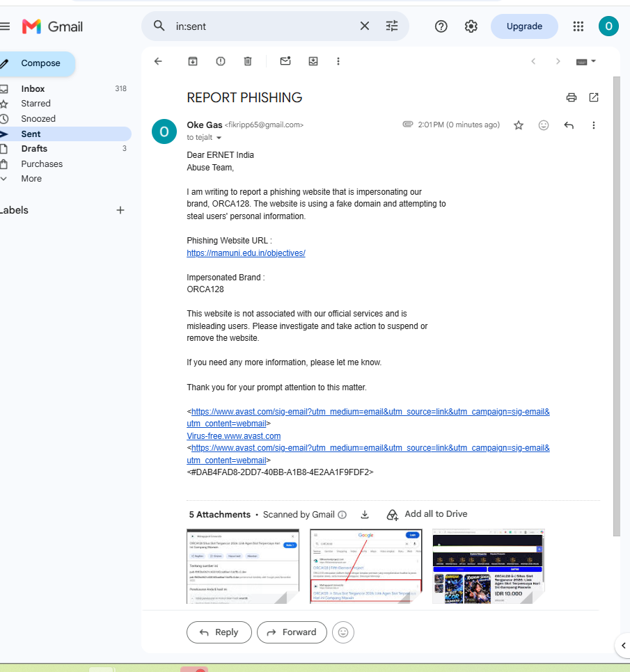Click the Forward button
The image size is (630, 672).
point(292,632)
